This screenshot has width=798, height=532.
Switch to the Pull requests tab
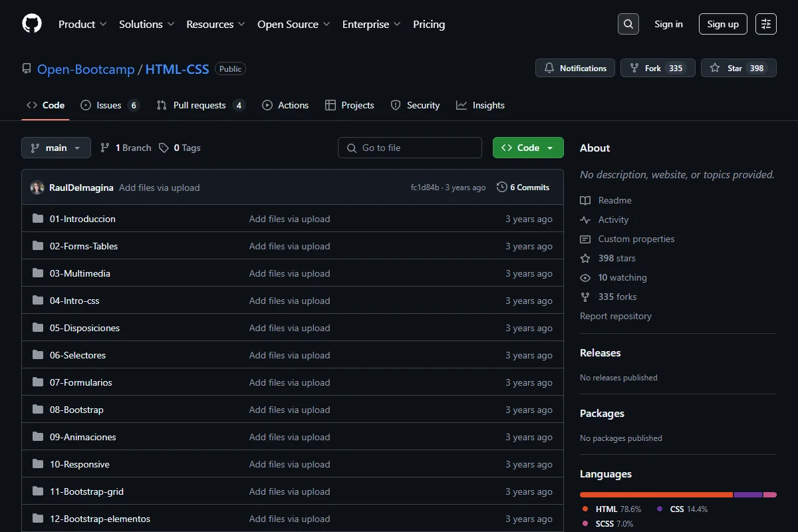point(201,105)
